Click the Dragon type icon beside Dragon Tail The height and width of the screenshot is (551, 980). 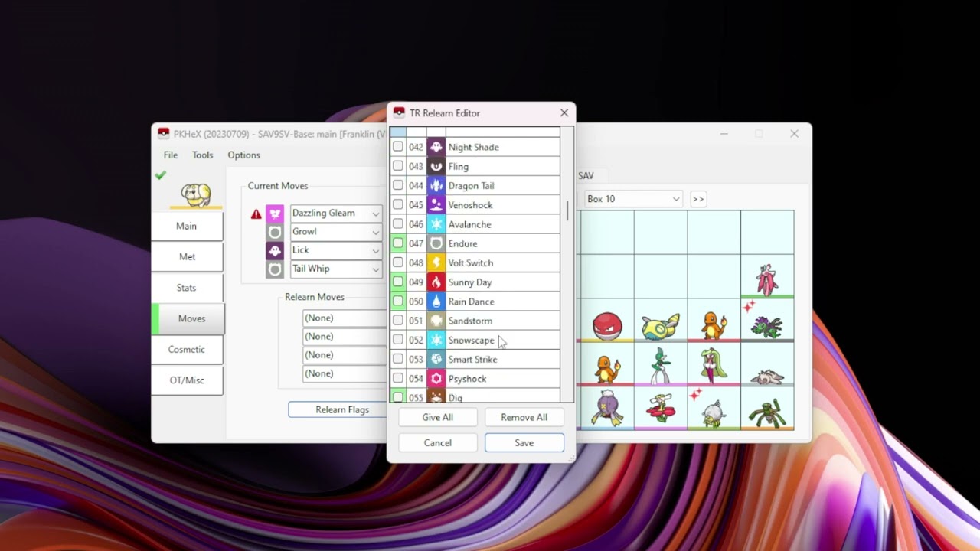(x=436, y=185)
